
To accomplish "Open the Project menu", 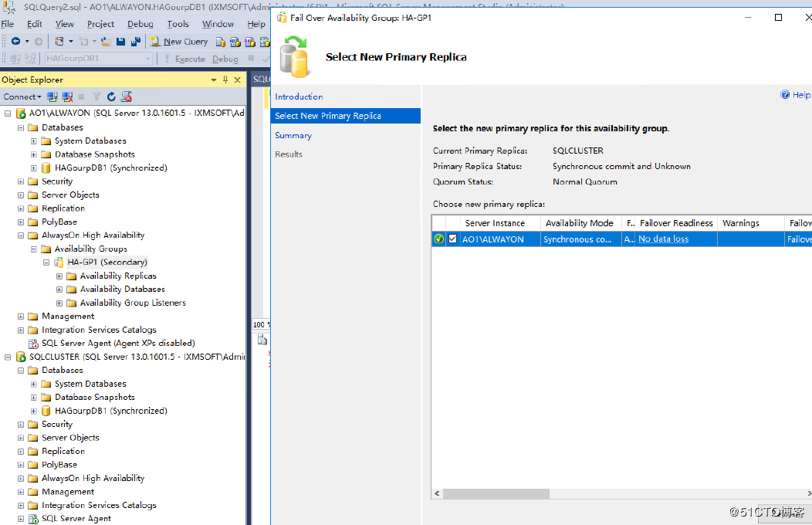I will [x=100, y=24].
